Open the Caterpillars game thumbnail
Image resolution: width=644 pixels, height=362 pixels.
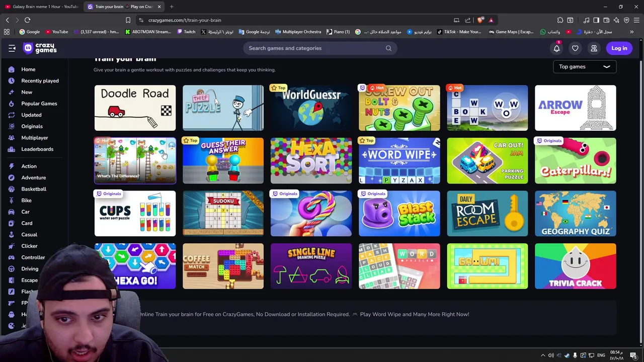pyautogui.click(x=575, y=161)
